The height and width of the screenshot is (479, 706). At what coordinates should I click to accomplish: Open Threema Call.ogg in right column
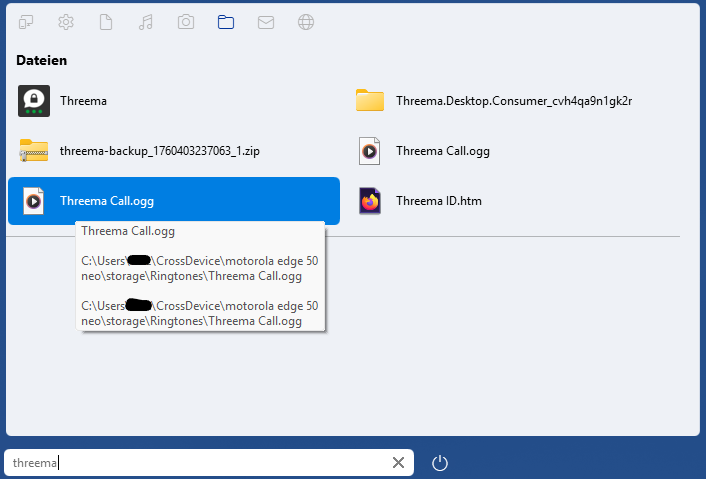pos(442,151)
